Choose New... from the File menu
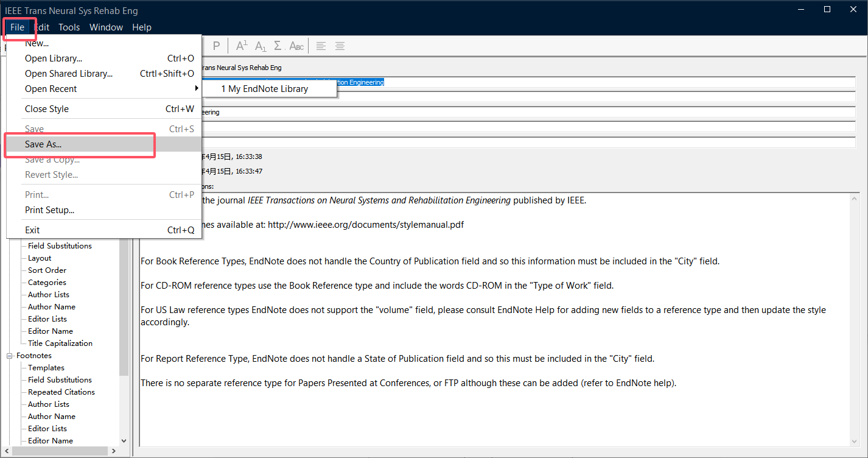Viewport: 868px width, 458px height. click(103, 43)
